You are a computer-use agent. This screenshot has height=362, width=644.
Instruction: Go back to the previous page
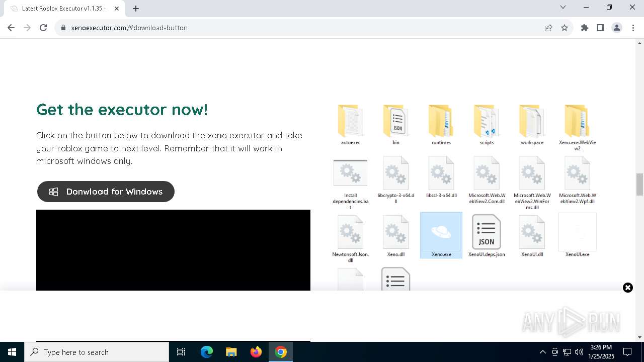click(x=11, y=28)
